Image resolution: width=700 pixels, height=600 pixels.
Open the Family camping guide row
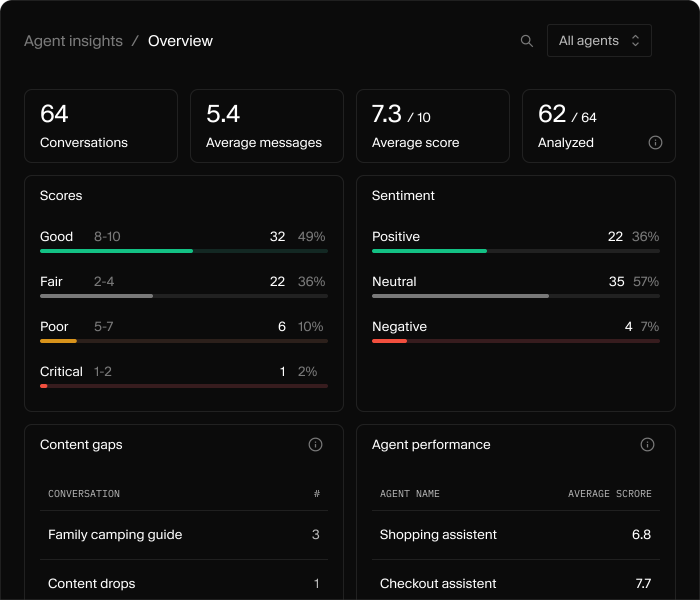[x=184, y=534]
